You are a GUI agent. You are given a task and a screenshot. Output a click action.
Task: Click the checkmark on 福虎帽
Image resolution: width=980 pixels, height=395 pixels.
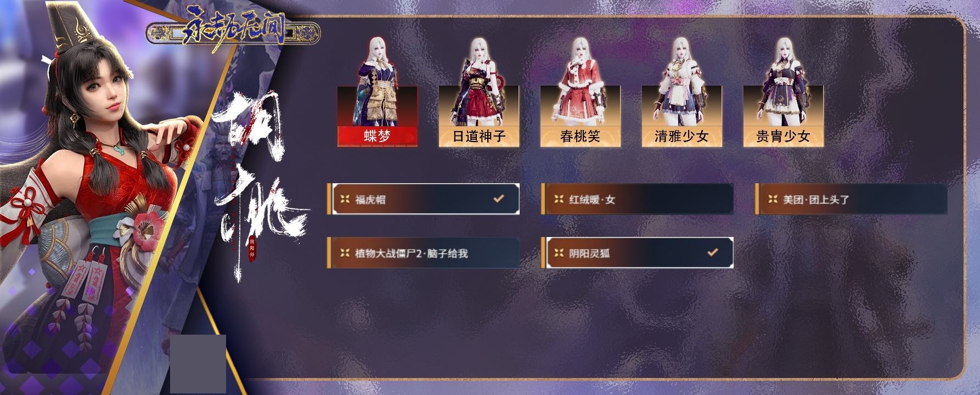498,199
